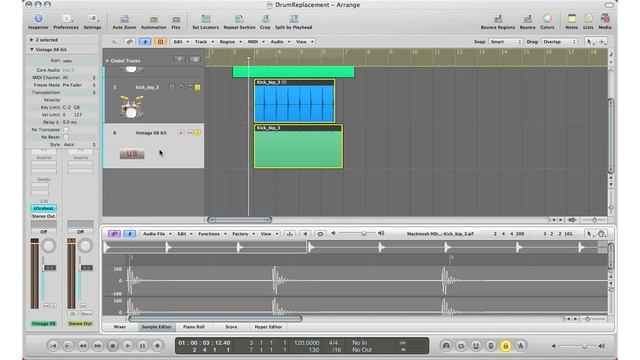Viewport: 640px width, 360px height.
Task: Open Sample Editor Functions menu
Action: 212,234
